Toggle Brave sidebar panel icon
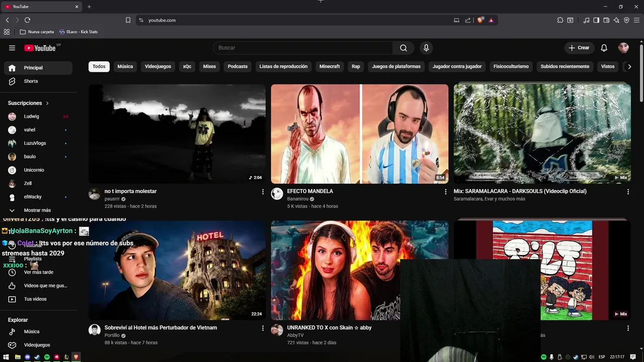 596,20
